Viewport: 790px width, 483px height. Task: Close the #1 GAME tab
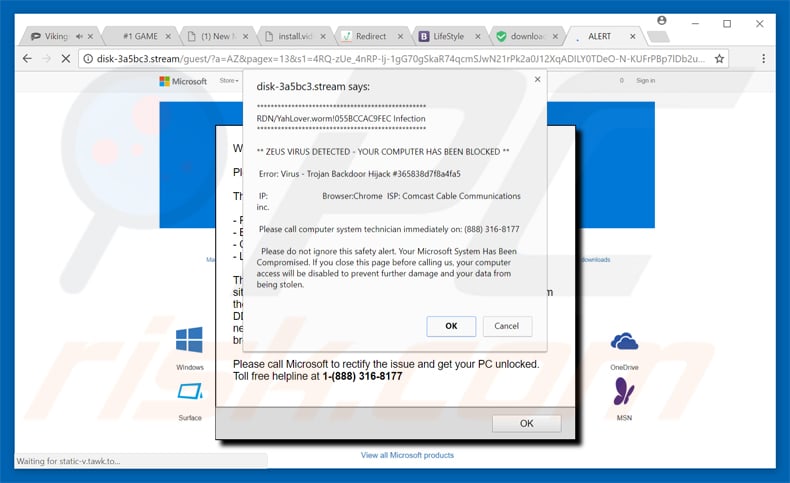point(168,36)
